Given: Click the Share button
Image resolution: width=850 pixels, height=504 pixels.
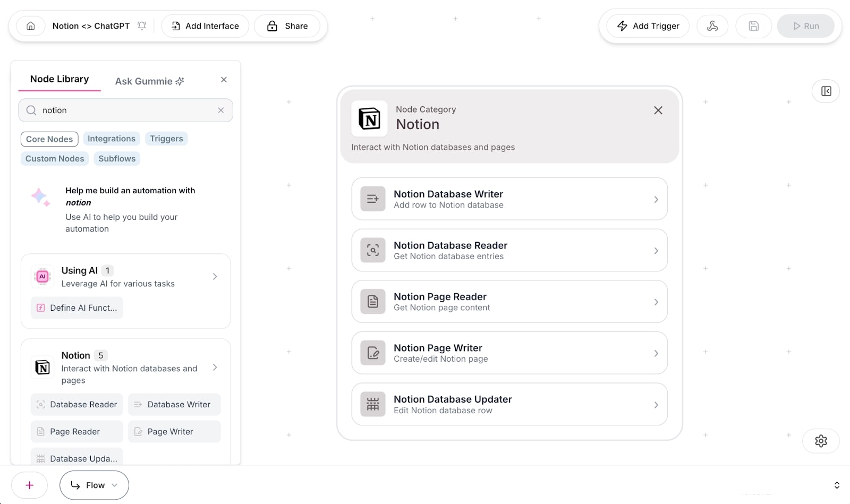Looking at the screenshot, I should [x=287, y=26].
